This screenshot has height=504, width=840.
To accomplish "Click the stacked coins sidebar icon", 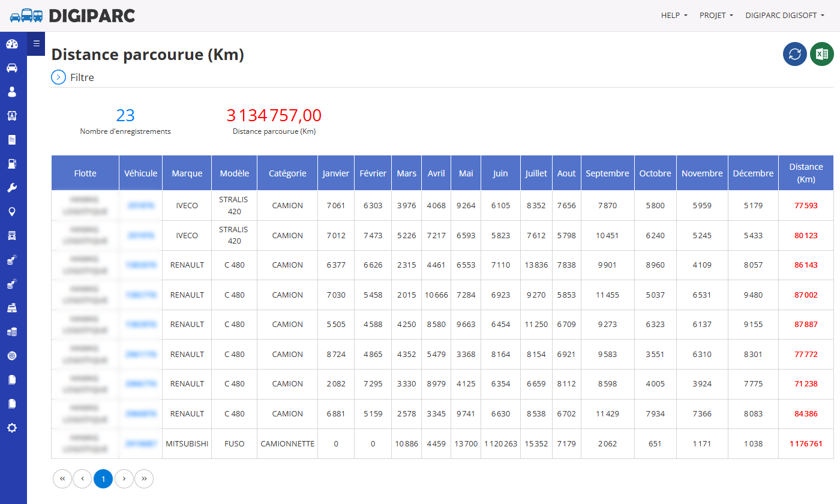I will pos(12,331).
